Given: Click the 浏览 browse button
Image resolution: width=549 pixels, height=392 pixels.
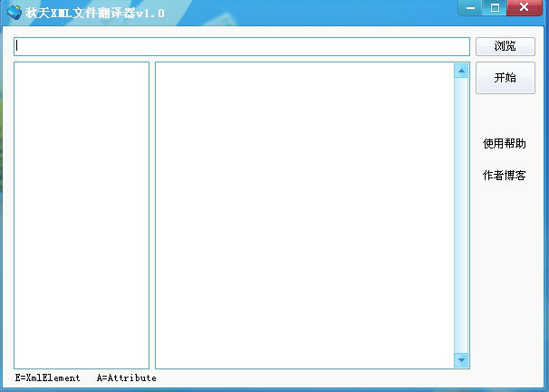Looking at the screenshot, I should click(x=506, y=46).
